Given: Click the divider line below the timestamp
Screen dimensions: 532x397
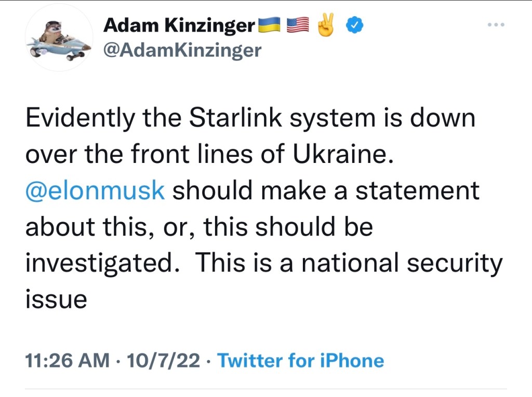Looking at the screenshot, I should pyautogui.click(x=266, y=389).
